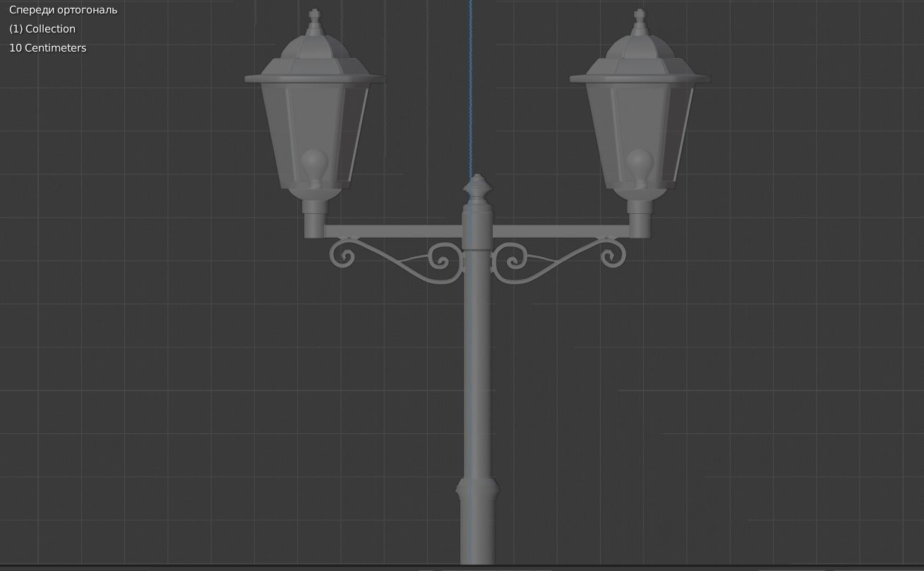Click the top finial of the left lantern
This screenshot has width=924, height=571.
tap(315, 21)
